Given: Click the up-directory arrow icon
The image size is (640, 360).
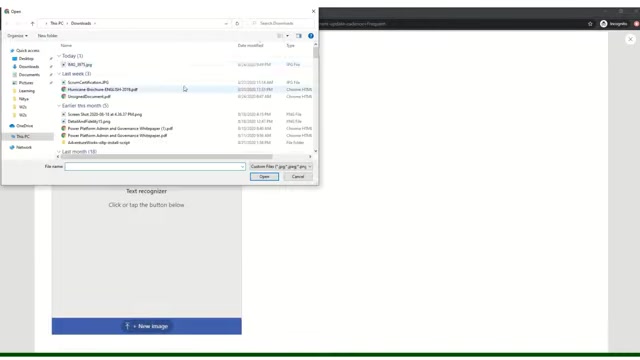Looking at the screenshot, I should pos(33,24).
